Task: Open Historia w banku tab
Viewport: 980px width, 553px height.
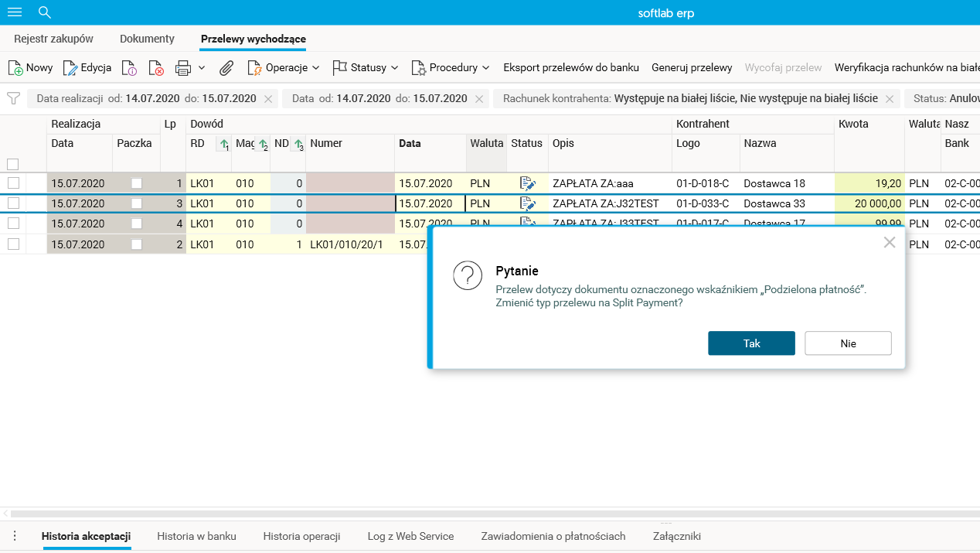Action: 196,536
